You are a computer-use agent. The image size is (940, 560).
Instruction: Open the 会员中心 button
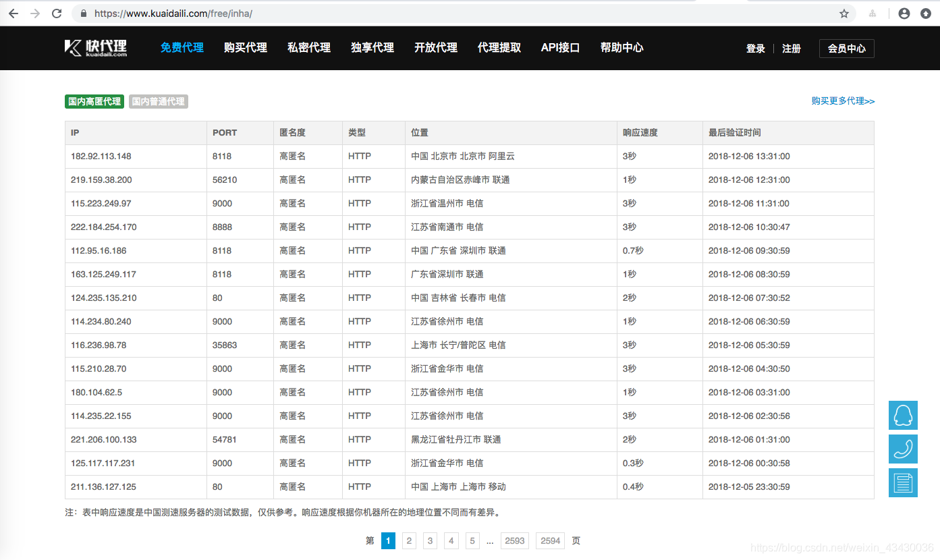click(x=847, y=49)
